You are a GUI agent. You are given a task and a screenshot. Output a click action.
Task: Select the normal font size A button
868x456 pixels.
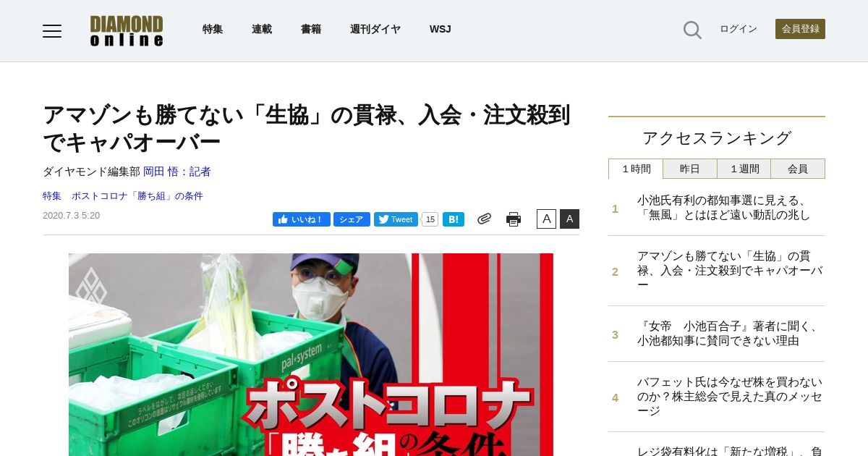[x=546, y=219]
